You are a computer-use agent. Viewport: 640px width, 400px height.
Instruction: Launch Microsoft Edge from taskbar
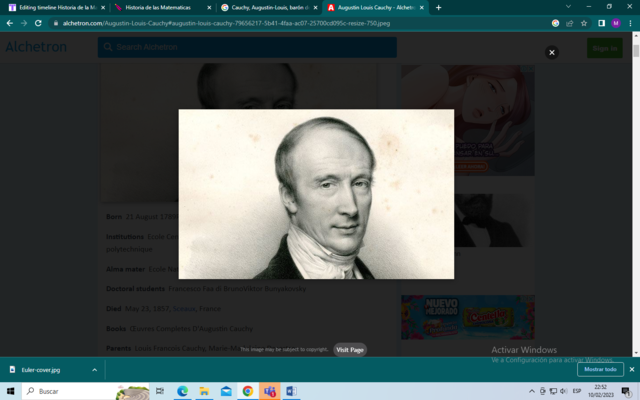pos(182,391)
